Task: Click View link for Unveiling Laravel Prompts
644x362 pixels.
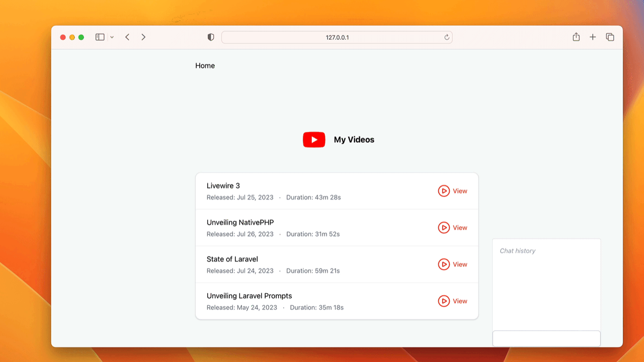Action: (460, 301)
